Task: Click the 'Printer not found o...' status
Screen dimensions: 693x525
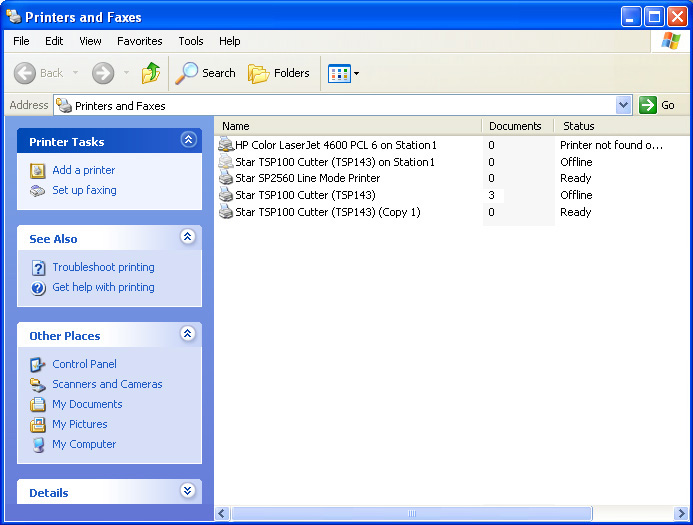Action: pos(611,145)
